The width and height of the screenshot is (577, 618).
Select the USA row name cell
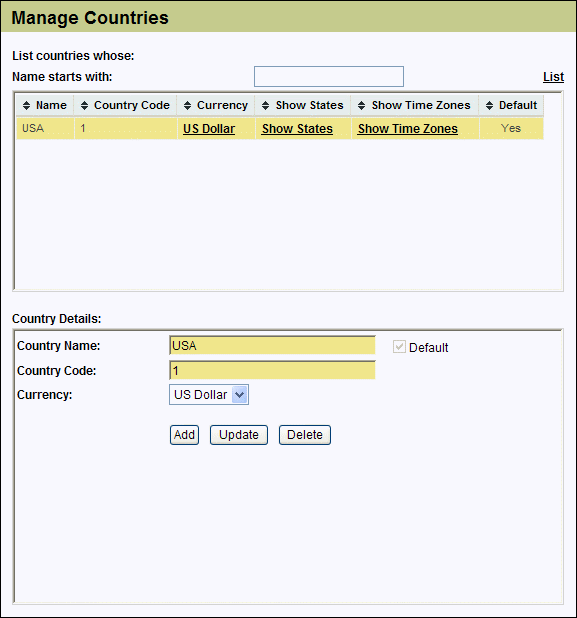pos(45,128)
